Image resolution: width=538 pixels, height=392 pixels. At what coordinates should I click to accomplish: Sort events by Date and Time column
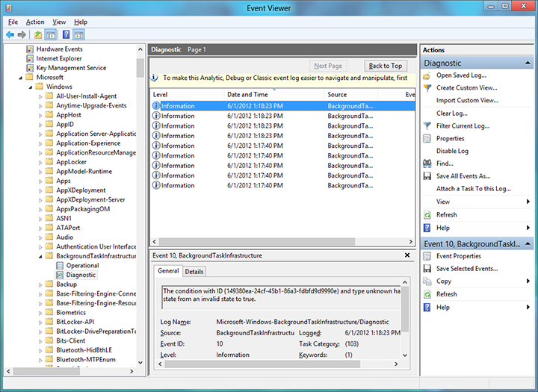tap(247, 95)
